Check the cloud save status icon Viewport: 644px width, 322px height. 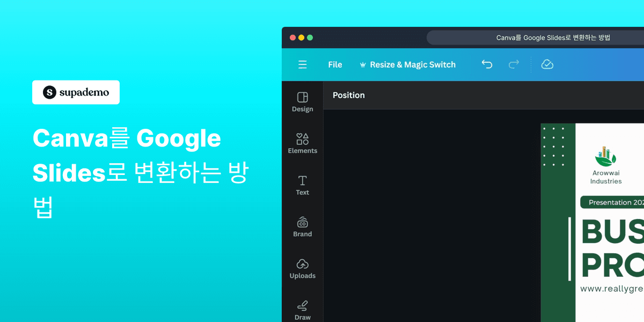547,64
